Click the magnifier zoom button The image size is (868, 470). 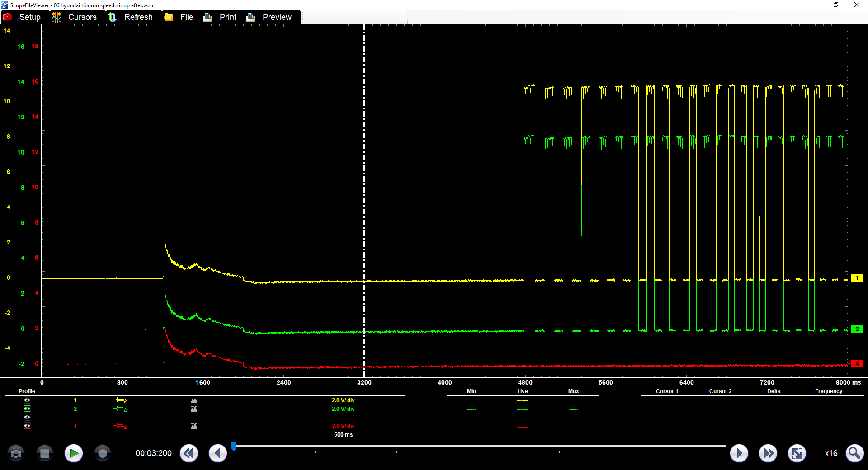[x=854, y=453]
